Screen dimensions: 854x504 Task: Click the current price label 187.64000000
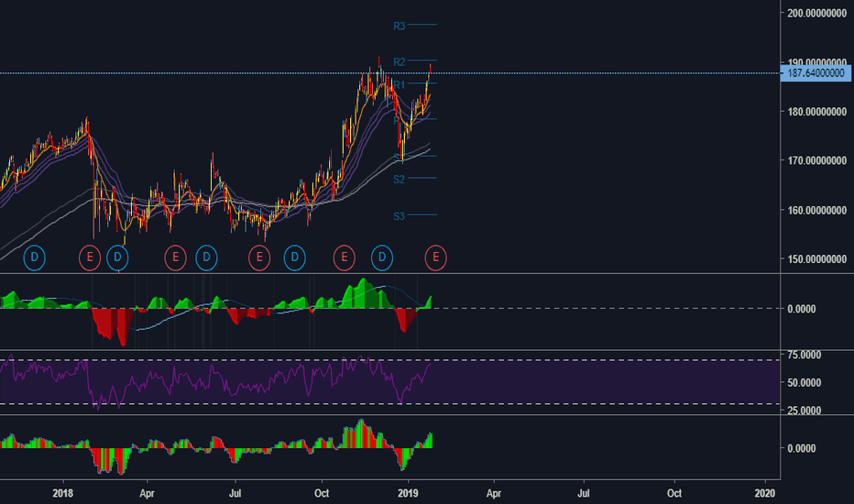(816, 73)
